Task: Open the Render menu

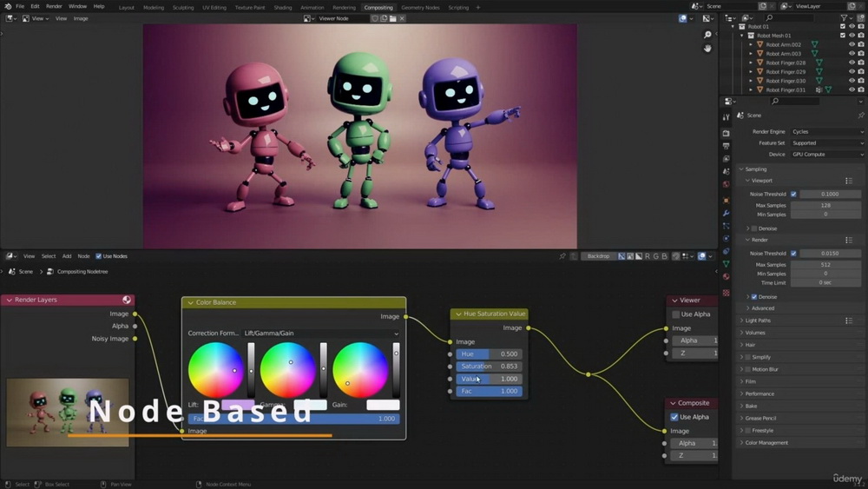Action: (x=54, y=6)
